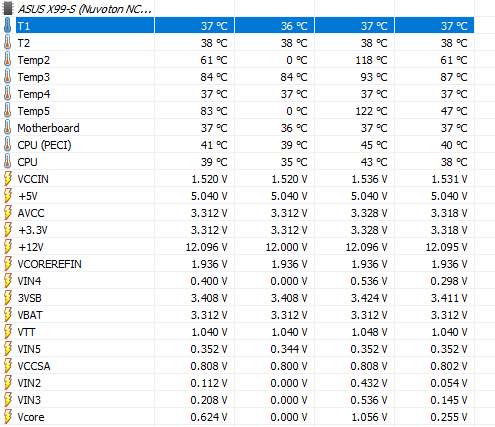Select the T1 sensor row label

pyautogui.click(x=24, y=26)
